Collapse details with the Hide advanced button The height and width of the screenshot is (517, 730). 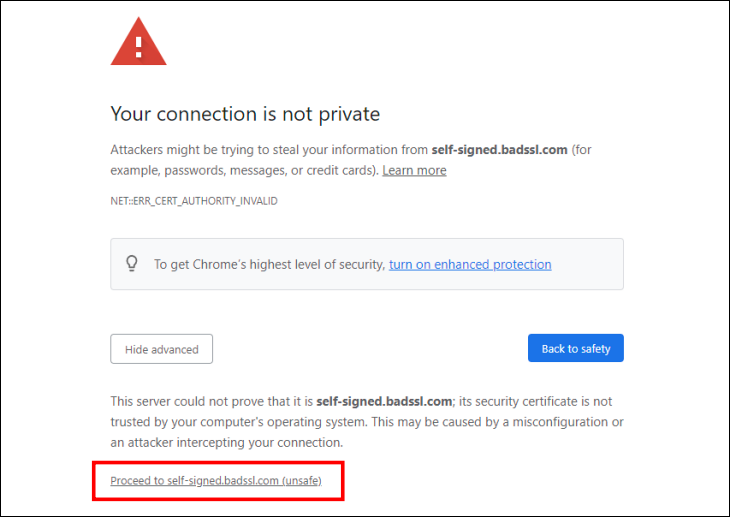(x=162, y=349)
